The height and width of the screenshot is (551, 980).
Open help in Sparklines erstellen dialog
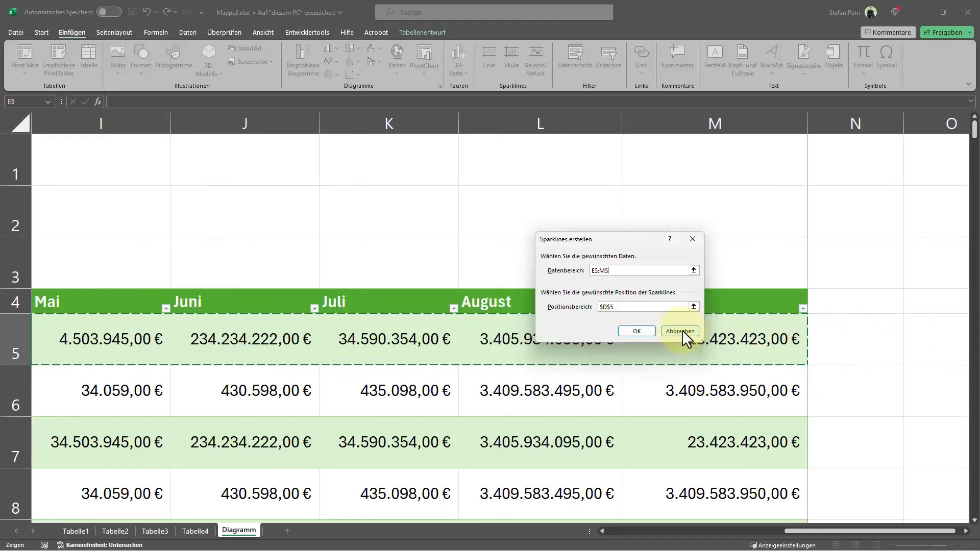click(x=669, y=239)
